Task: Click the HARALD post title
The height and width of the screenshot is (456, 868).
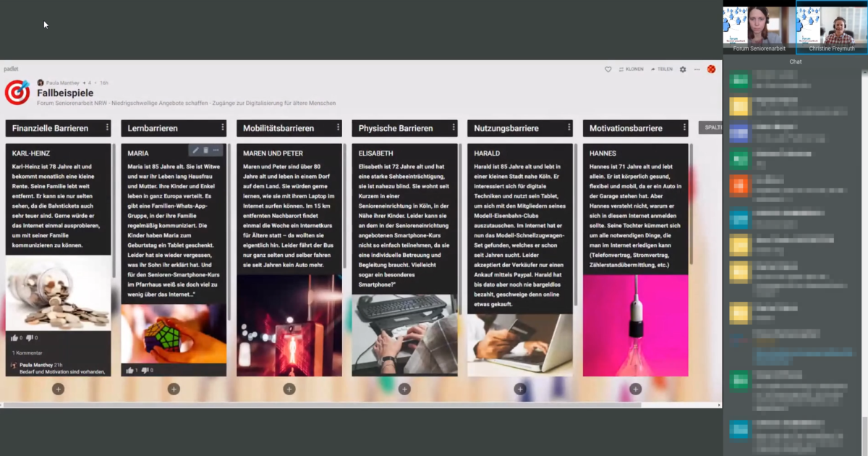Action: pyautogui.click(x=487, y=153)
